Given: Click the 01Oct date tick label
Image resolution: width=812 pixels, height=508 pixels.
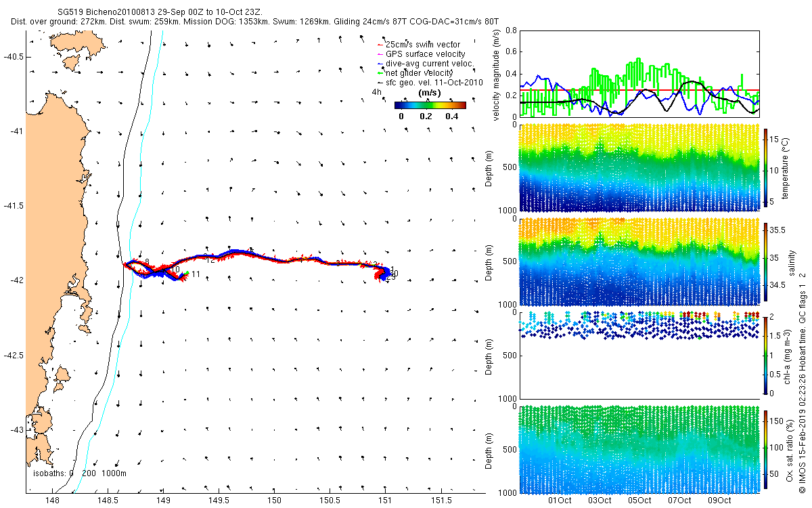Looking at the screenshot, I should tap(560, 501).
